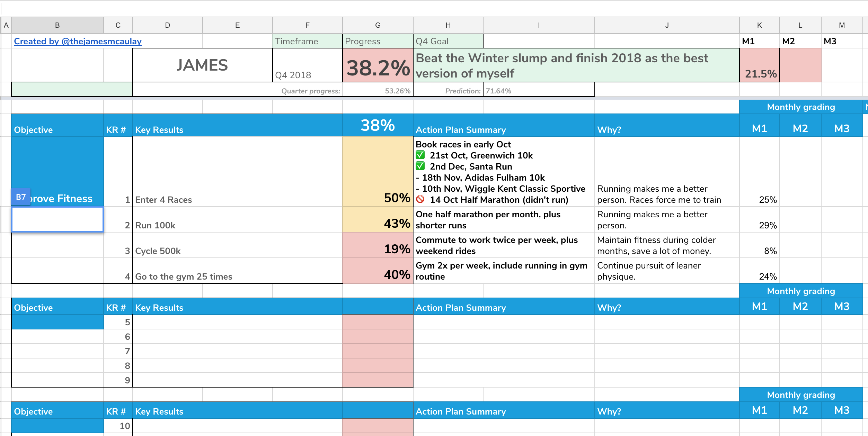Click the 21.5% M1 value
The image size is (868, 436).
tap(760, 65)
